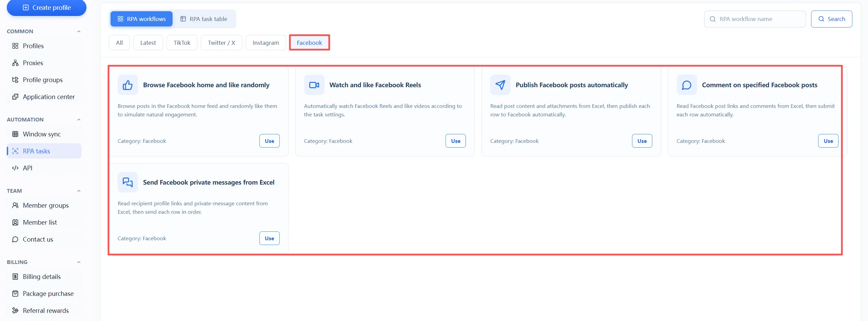Use the Comment on specified Facebook posts workflow

[x=828, y=141]
